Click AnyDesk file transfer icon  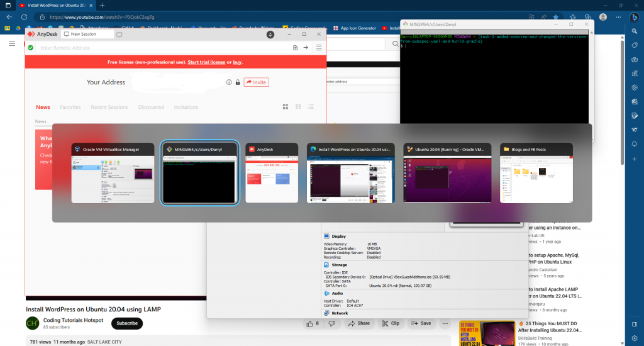295,48
